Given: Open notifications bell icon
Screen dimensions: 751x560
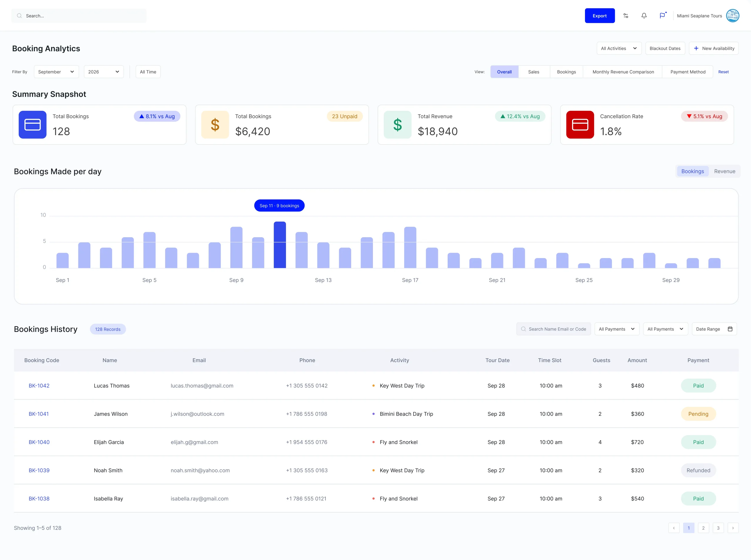Looking at the screenshot, I should tap(644, 16).
